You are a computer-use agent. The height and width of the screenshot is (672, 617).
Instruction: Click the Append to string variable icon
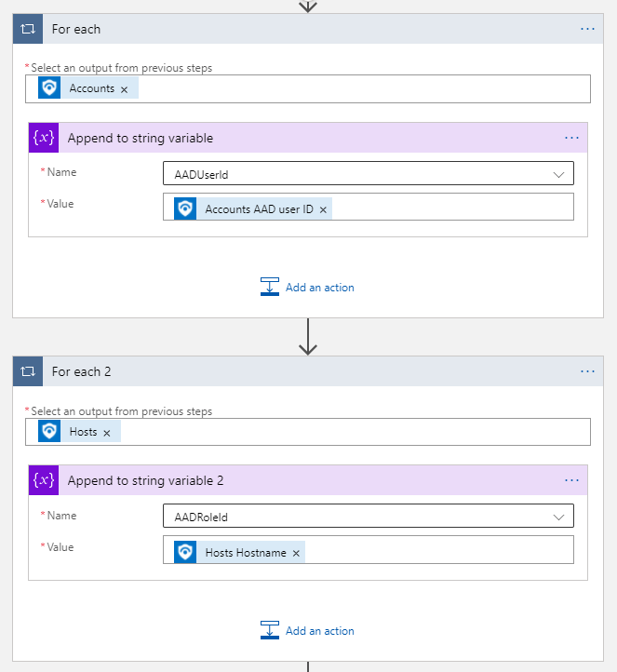[44, 138]
